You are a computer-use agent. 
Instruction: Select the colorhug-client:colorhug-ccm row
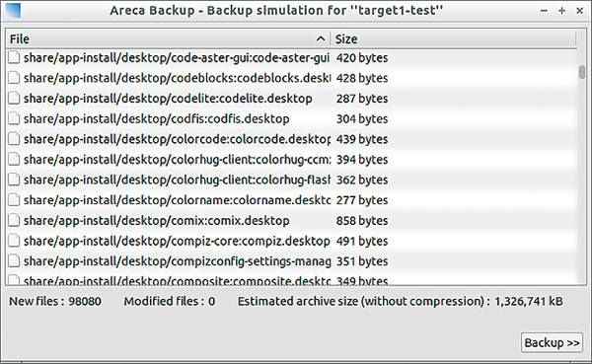click(x=291, y=160)
